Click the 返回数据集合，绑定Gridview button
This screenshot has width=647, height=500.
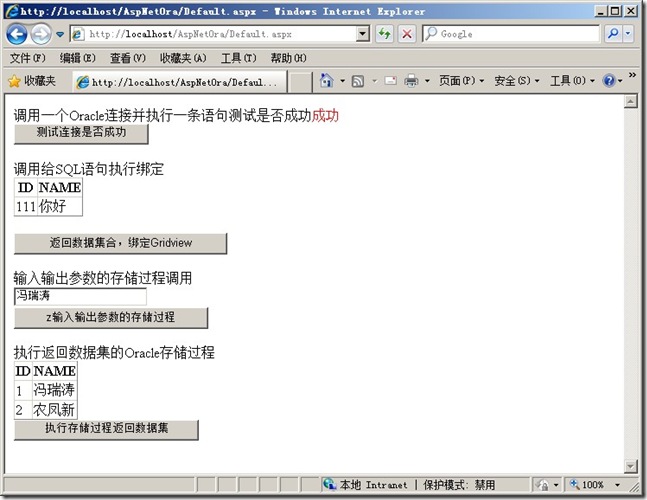click(120, 243)
